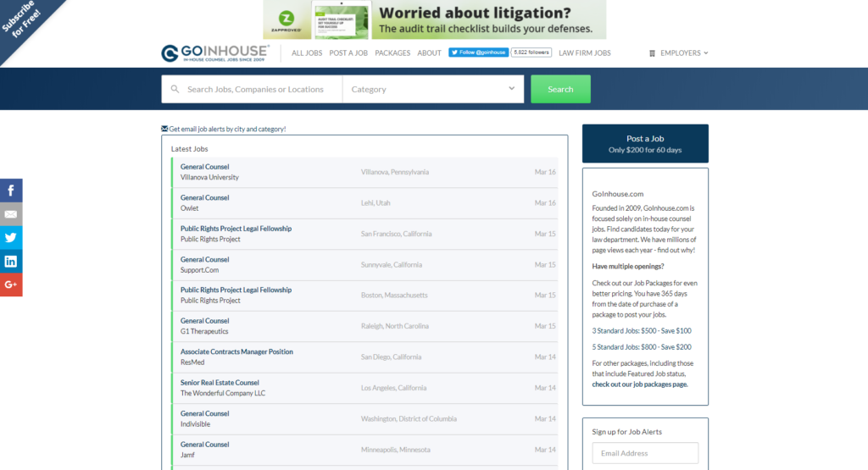868x470 pixels.
Task: Open Senior Real Estate Counsel listing
Action: 364,388
